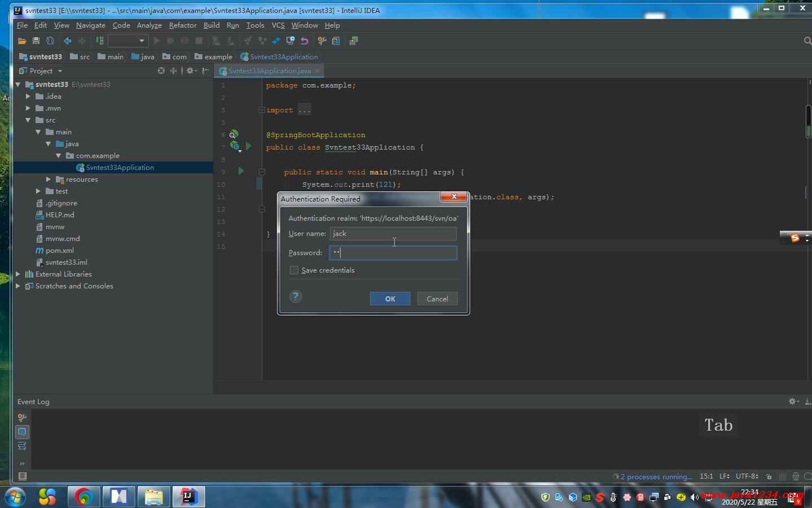Click the Open folder toolbar icon

22,41
